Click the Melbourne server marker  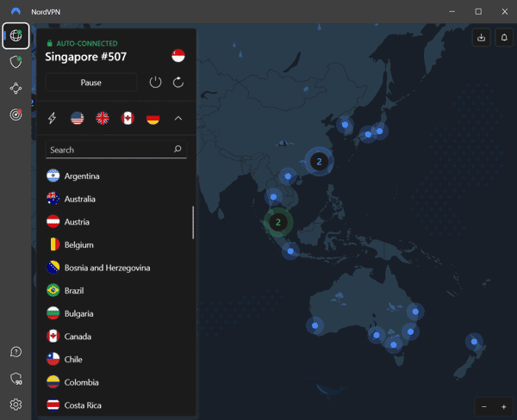pos(394,345)
